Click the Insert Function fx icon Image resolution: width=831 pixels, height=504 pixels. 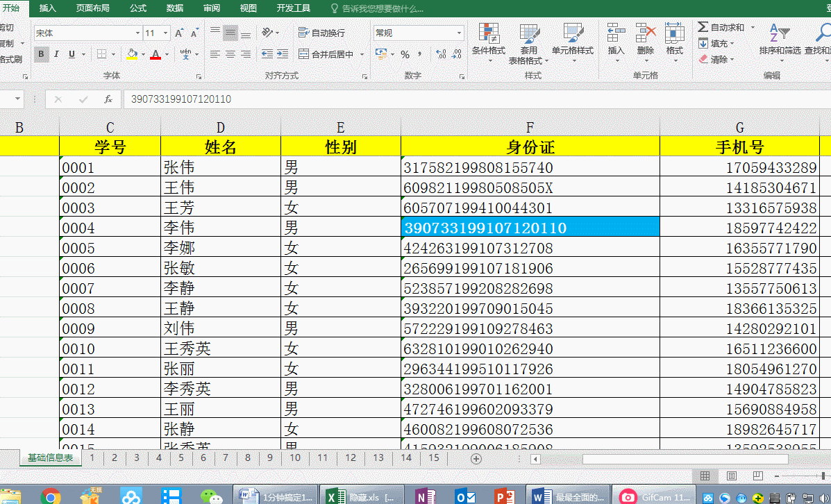108,99
